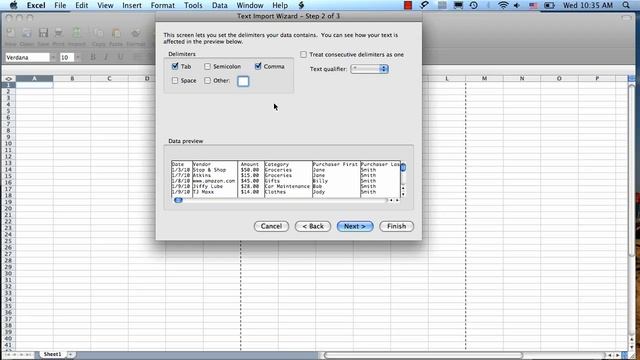The width and height of the screenshot is (640, 360).
Task: Open the Tools menu
Action: point(193,5)
